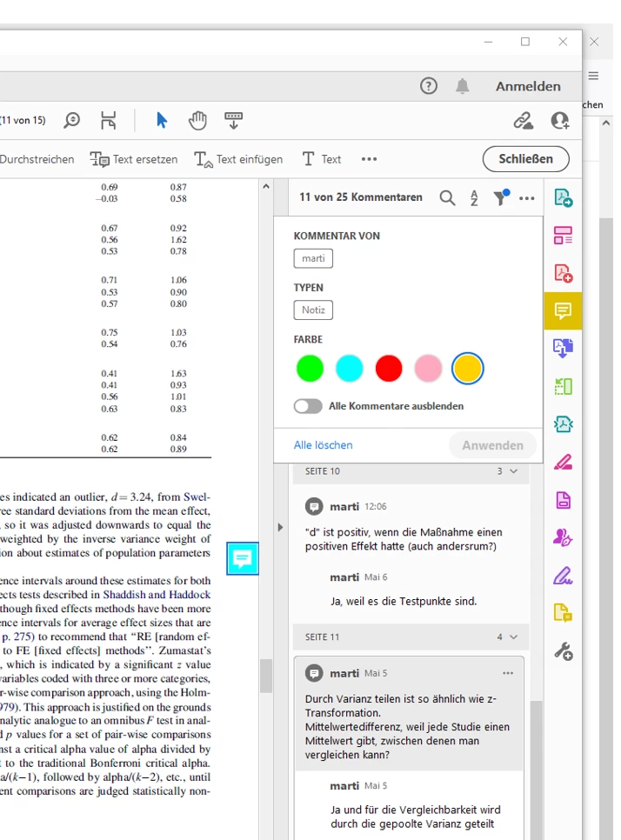
Task: Open Combine files tool in sidebar
Action: click(563, 348)
